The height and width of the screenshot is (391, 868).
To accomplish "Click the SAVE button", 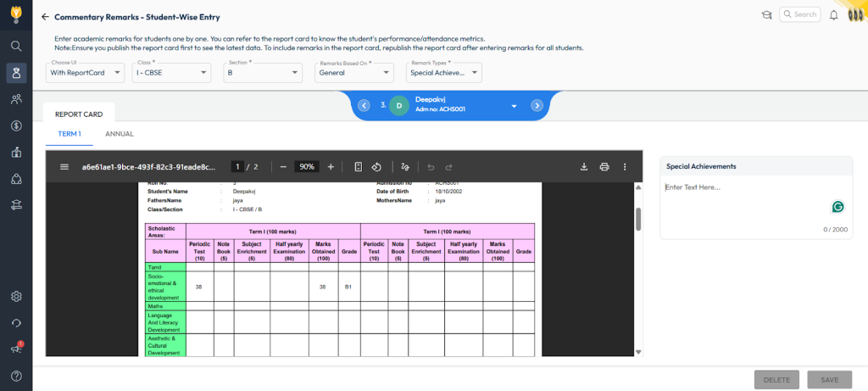I will click(829, 379).
